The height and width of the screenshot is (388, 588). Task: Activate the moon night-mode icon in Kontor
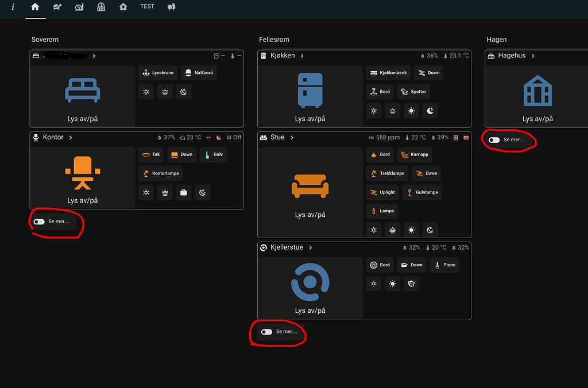pos(202,192)
